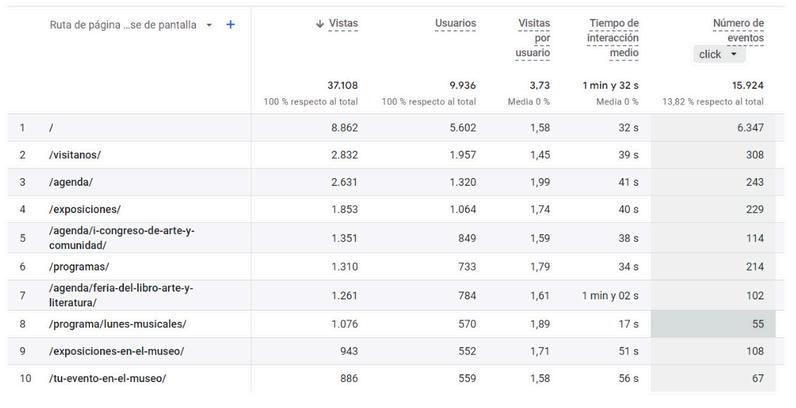Screen dimensions: 796x408
Task: Click the sort arrow next to Vistas
Action: tap(320, 23)
